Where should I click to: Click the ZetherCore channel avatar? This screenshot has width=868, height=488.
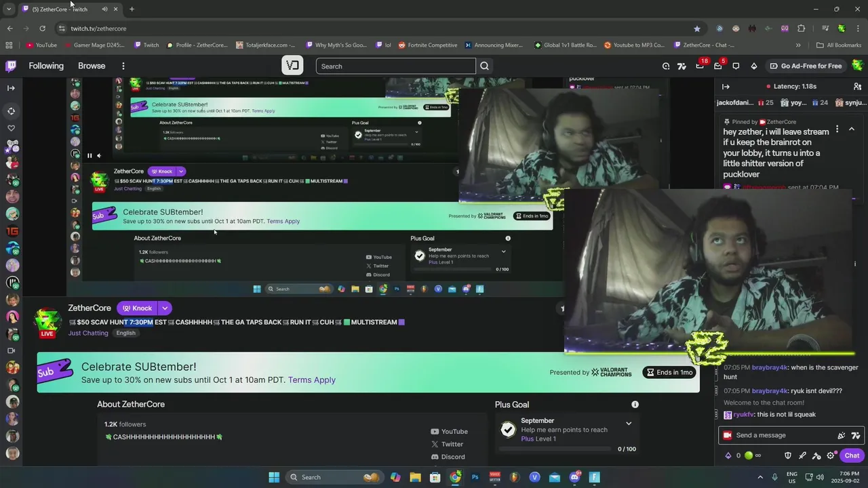(x=47, y=322)
